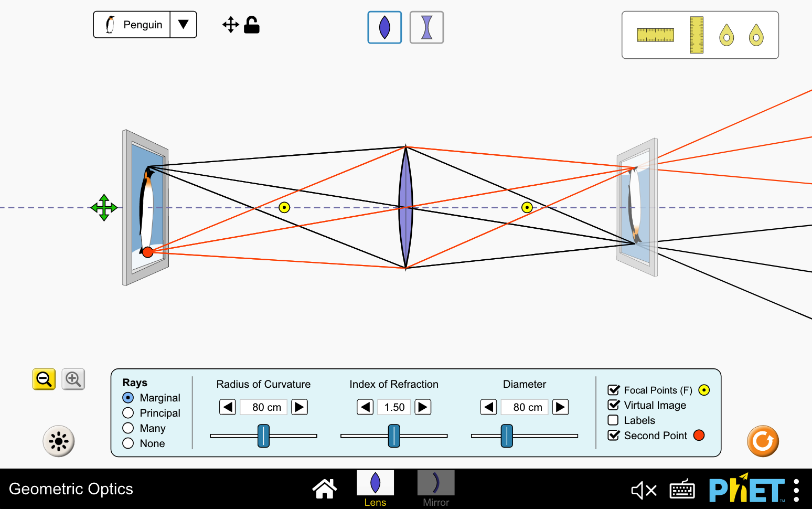Open the Penguin object selector dropdown
This screenshot has width=812, height=509.
(183, 24)
